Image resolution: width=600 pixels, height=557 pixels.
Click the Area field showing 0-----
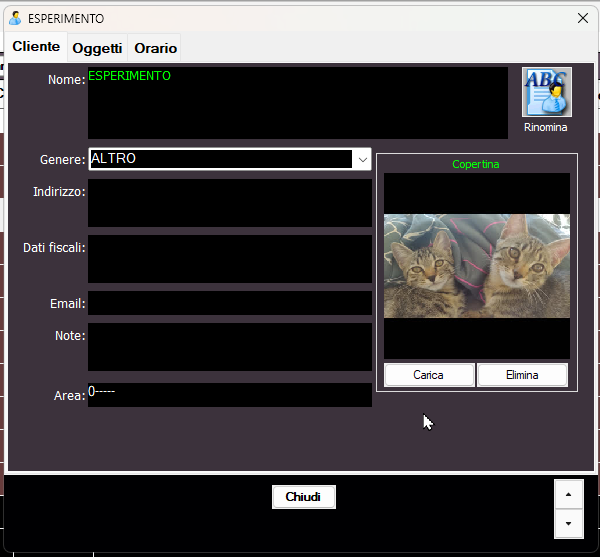click(x=229, y=395)
